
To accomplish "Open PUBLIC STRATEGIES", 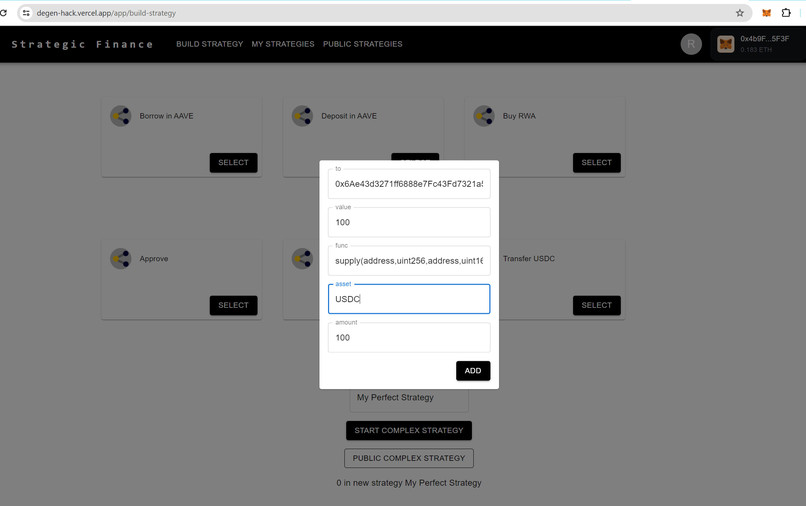I will pos(363,44).
